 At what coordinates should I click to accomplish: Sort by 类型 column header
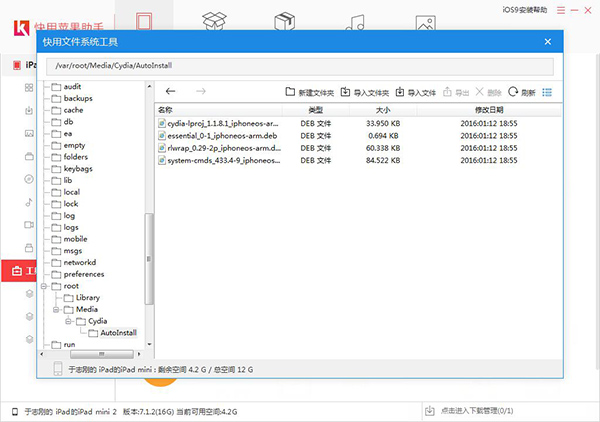pos(316,110)
